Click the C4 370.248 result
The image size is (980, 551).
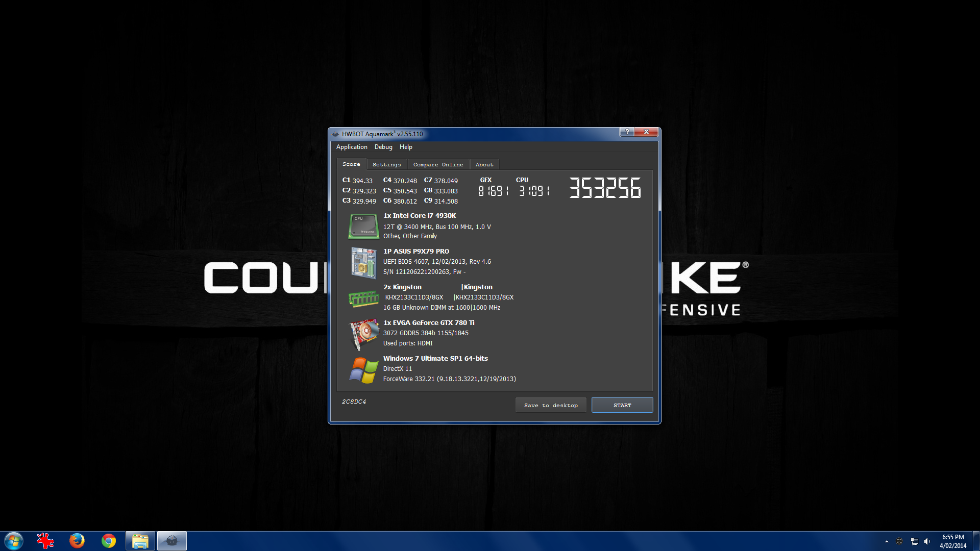400,181
